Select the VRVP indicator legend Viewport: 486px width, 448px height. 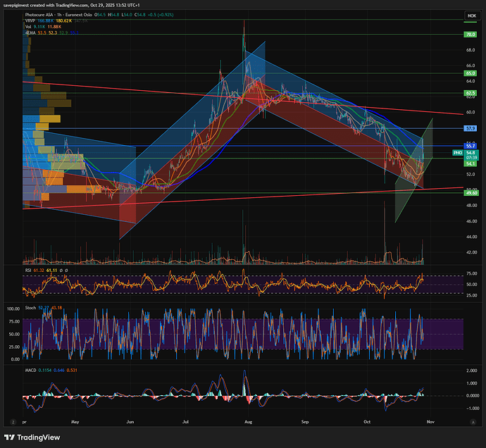point(30,22)
